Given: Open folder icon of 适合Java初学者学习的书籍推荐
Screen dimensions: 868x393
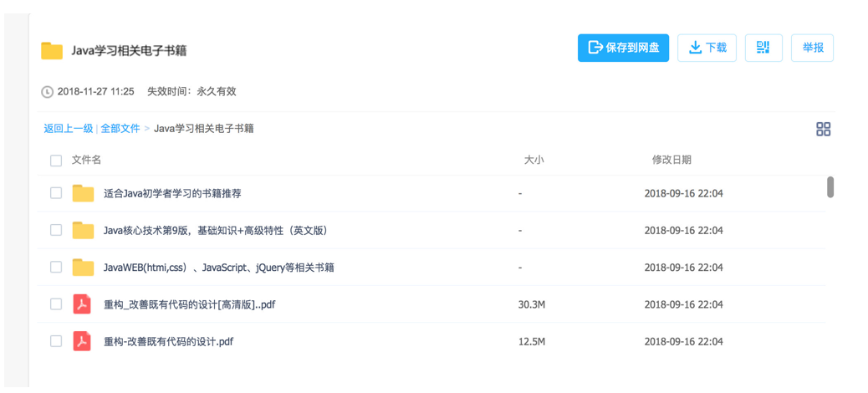Looking at the screenshot, I should [83, 193].
